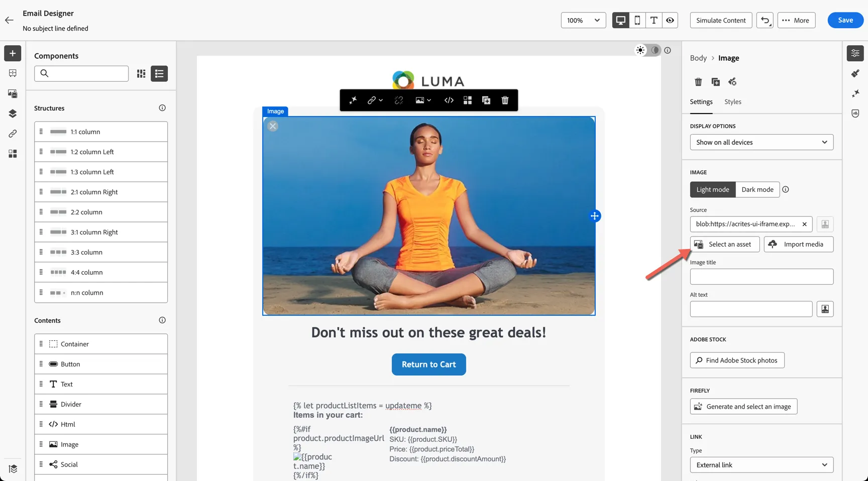Viewport: 868px width, 481px height.
Task: Open the styles brush icon in the right rail
Action: (x=855, y=73)
